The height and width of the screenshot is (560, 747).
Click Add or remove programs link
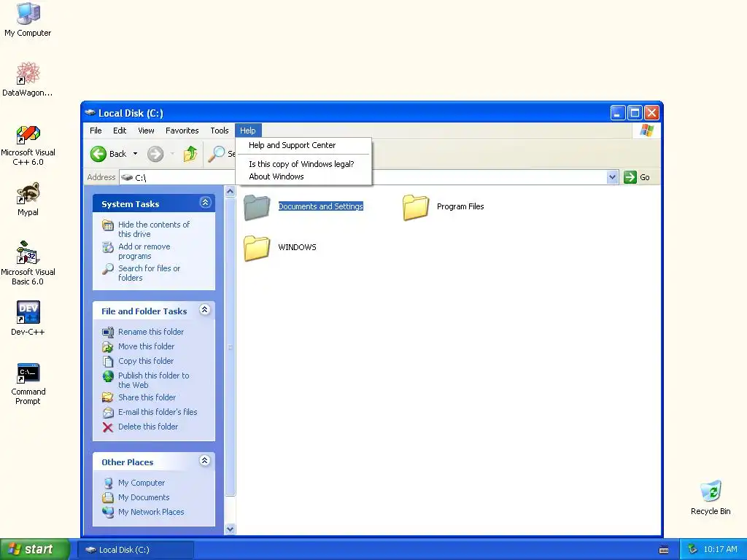144,251
